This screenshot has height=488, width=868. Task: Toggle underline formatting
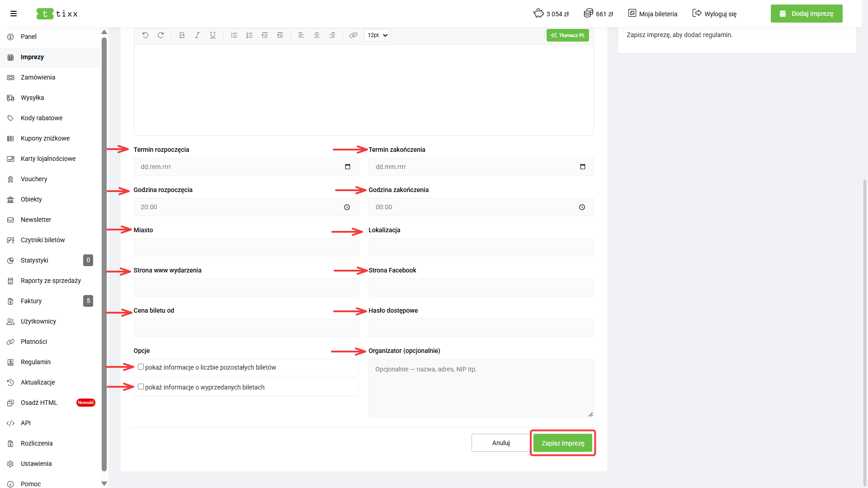click(x=212, y=35)
